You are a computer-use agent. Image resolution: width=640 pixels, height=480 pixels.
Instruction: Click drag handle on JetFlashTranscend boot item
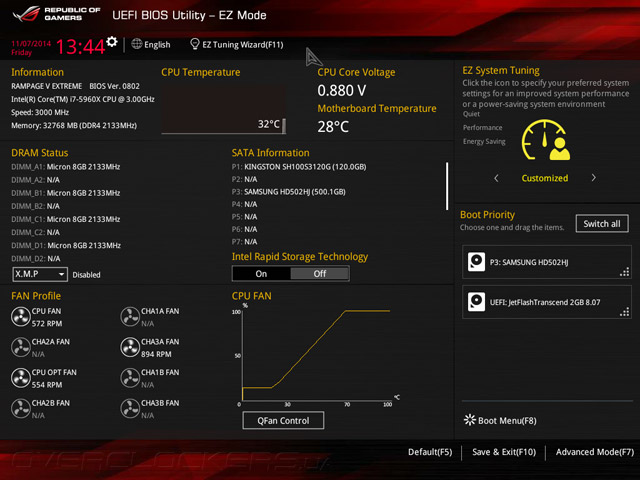[x=624, y=312]
